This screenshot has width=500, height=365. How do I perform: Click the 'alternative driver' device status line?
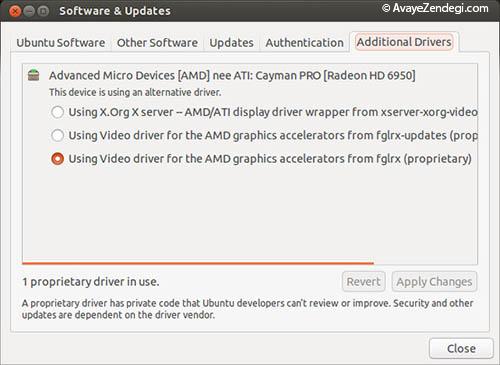pyautogui.click(x=135, y=92)
